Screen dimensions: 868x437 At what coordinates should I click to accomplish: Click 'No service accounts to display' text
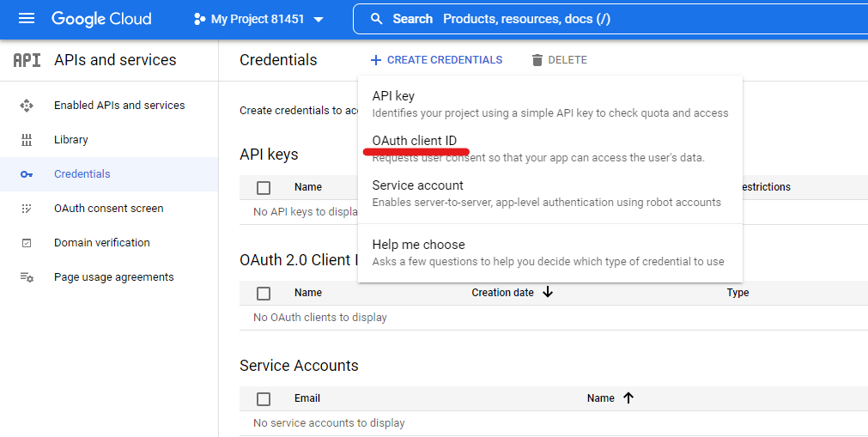(x=329, y=423)
